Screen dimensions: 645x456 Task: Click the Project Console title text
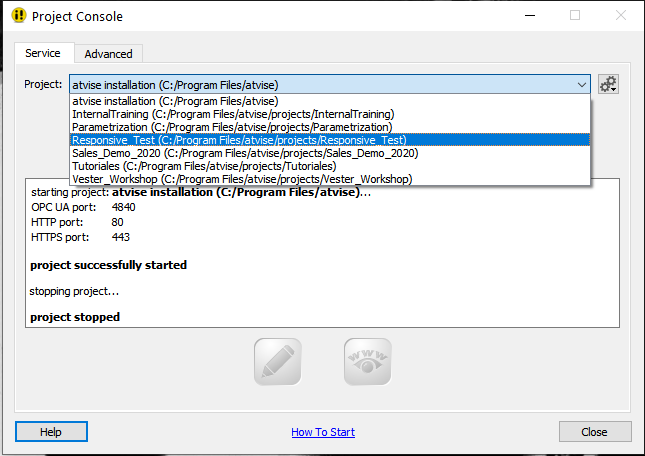pyautogui.click(x=77, y=16)
